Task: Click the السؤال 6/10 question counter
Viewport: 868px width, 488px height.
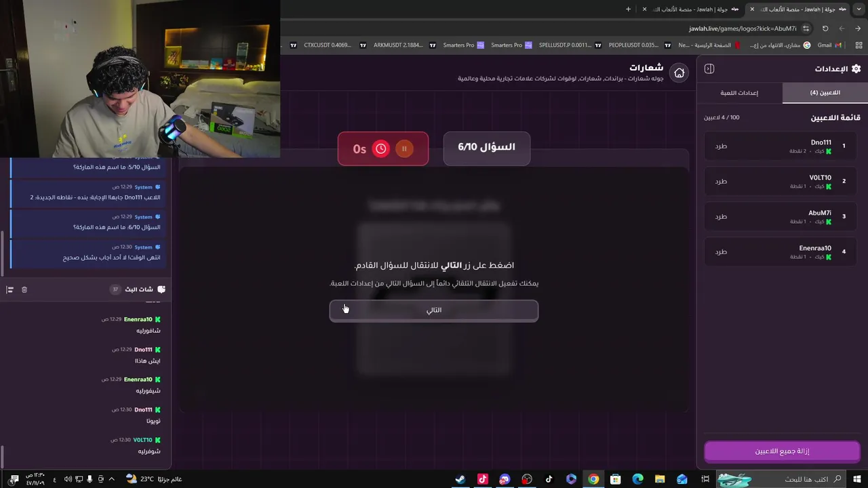Action: point(486,147)
